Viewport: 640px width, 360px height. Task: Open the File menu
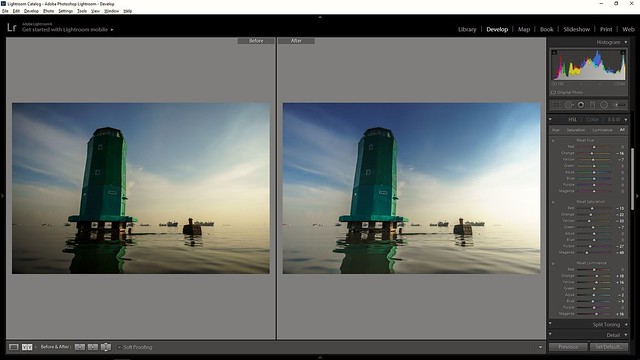5,11
